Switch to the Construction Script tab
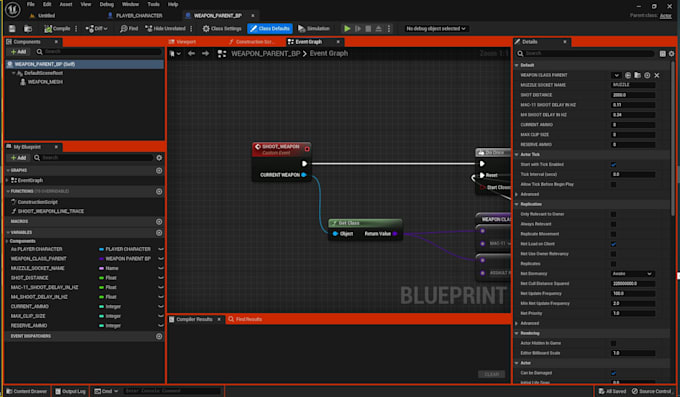The image size is (680, 397). [x=252, y=42]
